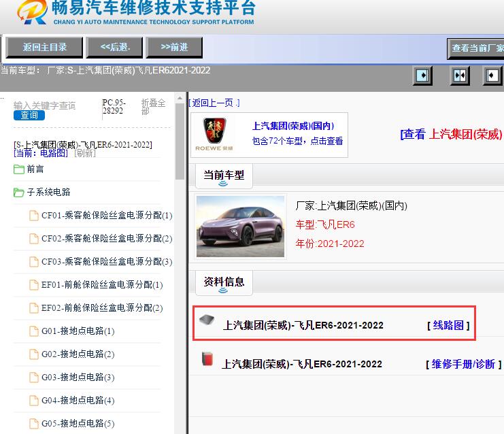Open G03-接地点电路(3)
This screenshot has height=434, width=504.
(x=78, y=377)
